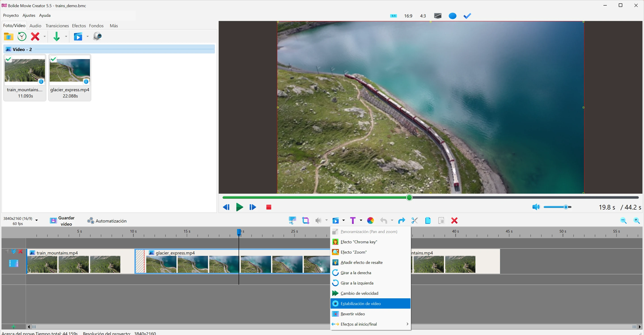Click the red X delete clip icon in timeline toolbar
Screen dimensions: 644x335
pyautogui.click(x=454, y=221)
